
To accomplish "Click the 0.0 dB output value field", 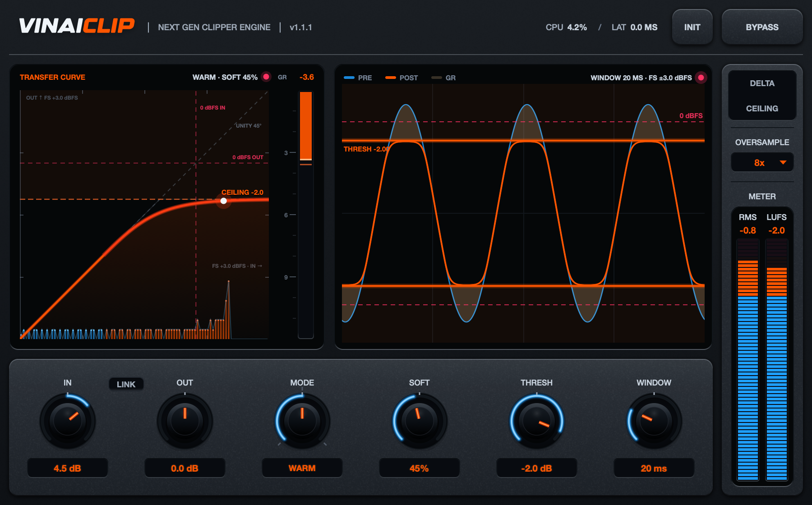I will click(185, 468).
